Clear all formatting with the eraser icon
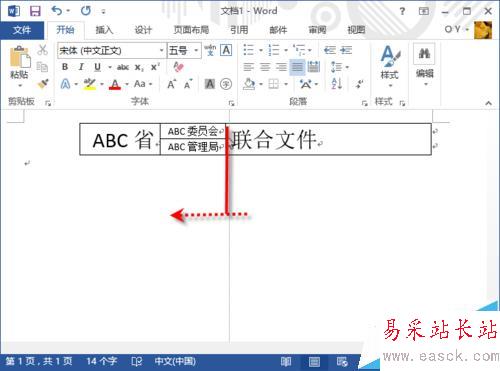Screen dimensions: 500x371 (178, 67)
